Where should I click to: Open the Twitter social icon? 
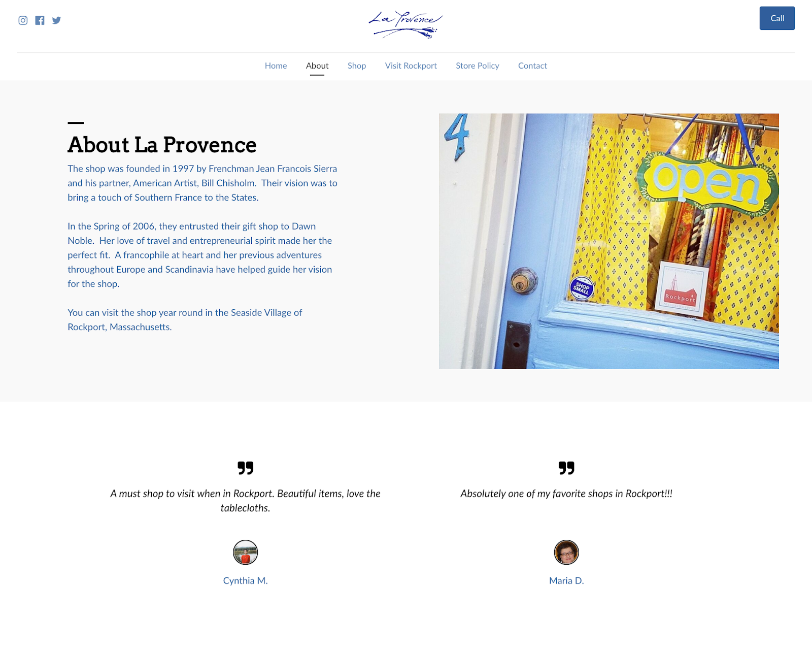[56, 20]
